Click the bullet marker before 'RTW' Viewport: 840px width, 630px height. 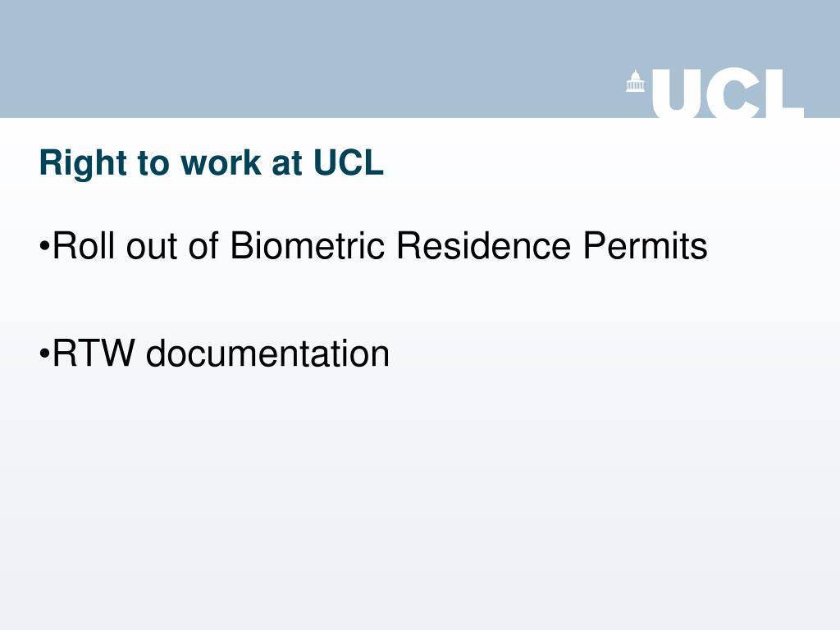tap(45, 354)
